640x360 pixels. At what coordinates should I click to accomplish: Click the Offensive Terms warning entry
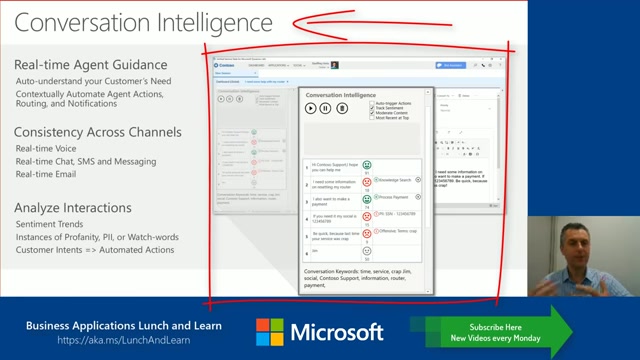(396, 231)
